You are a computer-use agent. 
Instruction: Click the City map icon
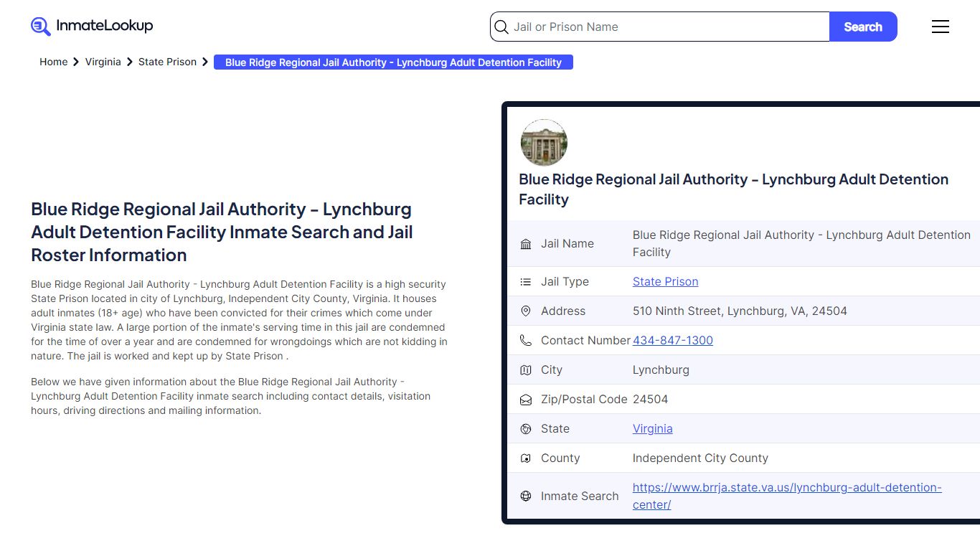[526, 370]
